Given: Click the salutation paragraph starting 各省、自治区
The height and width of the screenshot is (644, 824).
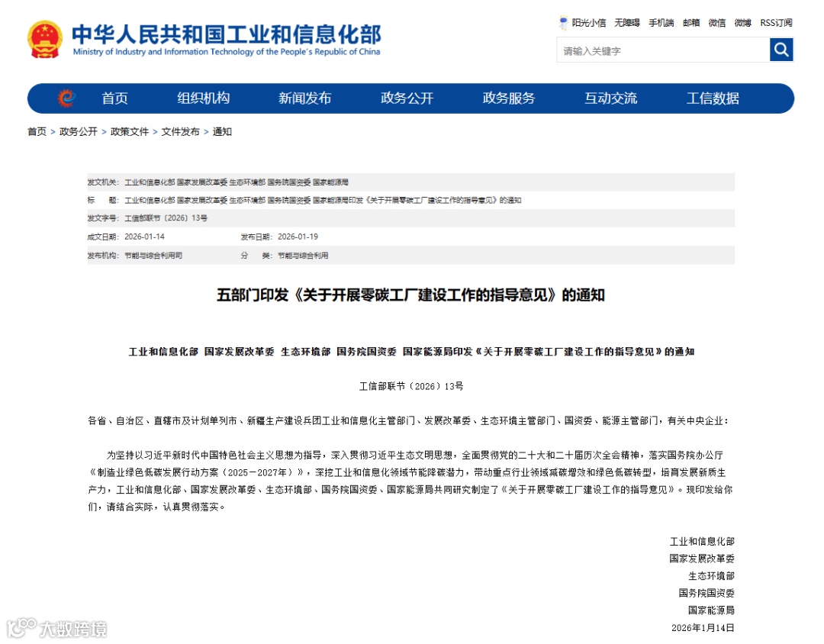Looking at the screenshot, I should click(408, 420).
